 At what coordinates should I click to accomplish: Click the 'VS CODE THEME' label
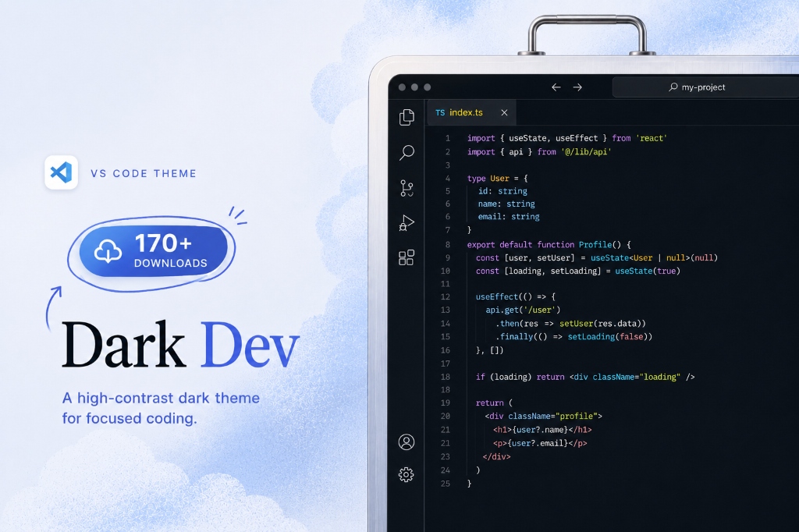pyautogui.click(x=144, y=173)
